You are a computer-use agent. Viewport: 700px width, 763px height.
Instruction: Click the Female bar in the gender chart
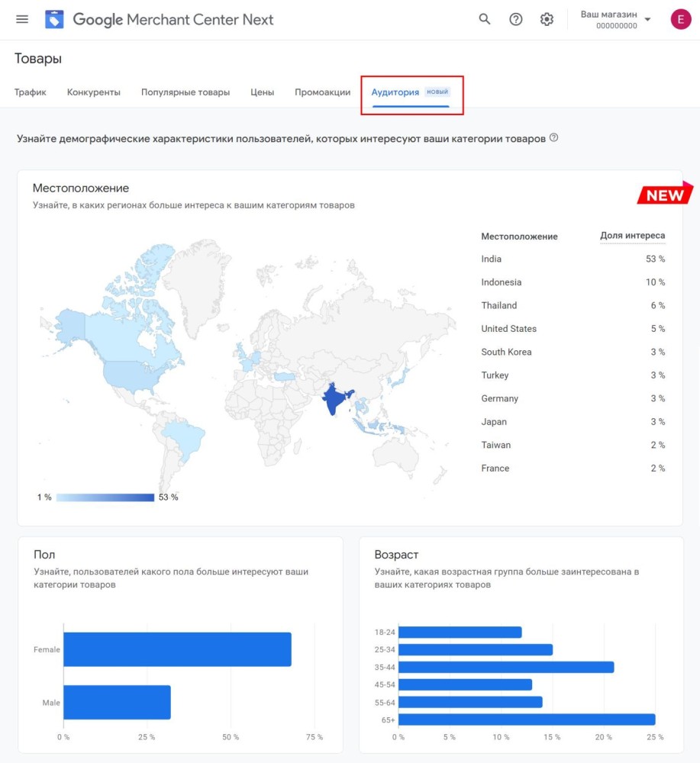[177, 649]
